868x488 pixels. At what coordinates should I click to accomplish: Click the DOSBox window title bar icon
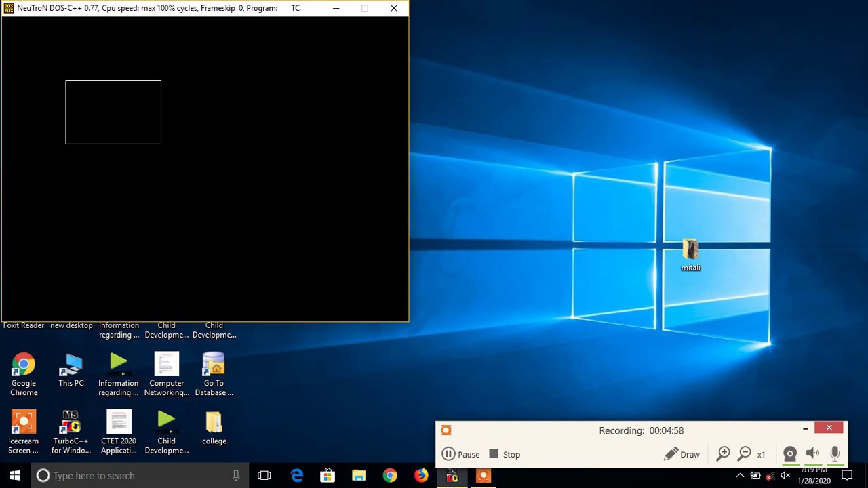9,8
